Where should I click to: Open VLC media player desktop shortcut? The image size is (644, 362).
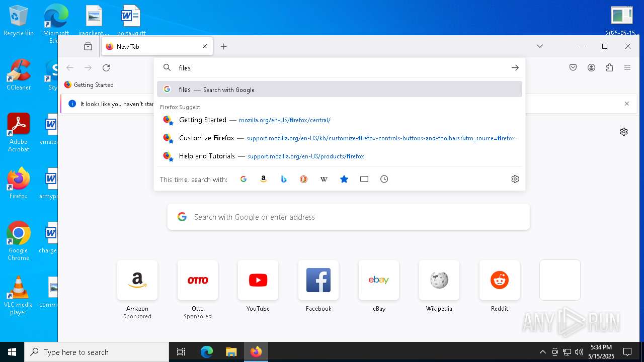click(19, 295)
